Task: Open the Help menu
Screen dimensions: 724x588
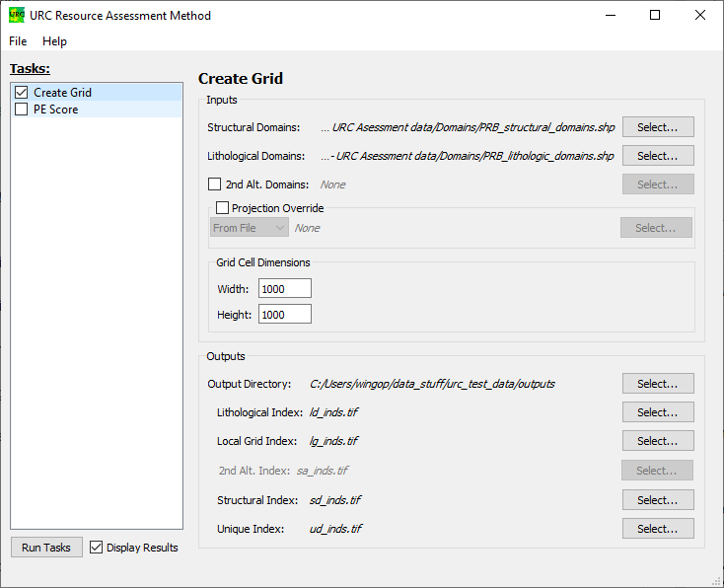Action: (x=54, y=41)
